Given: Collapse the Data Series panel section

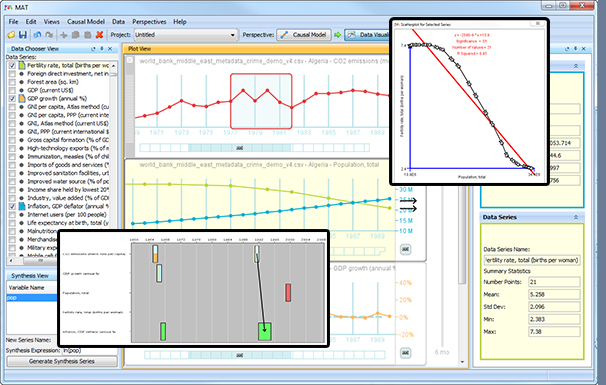Looking at the screenshot, I should pos(576,217).
